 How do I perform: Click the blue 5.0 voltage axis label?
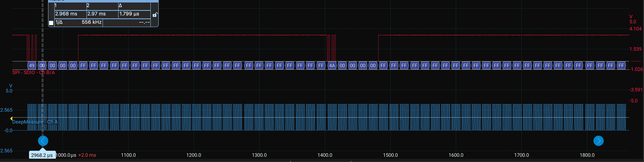tap(9, 91)
